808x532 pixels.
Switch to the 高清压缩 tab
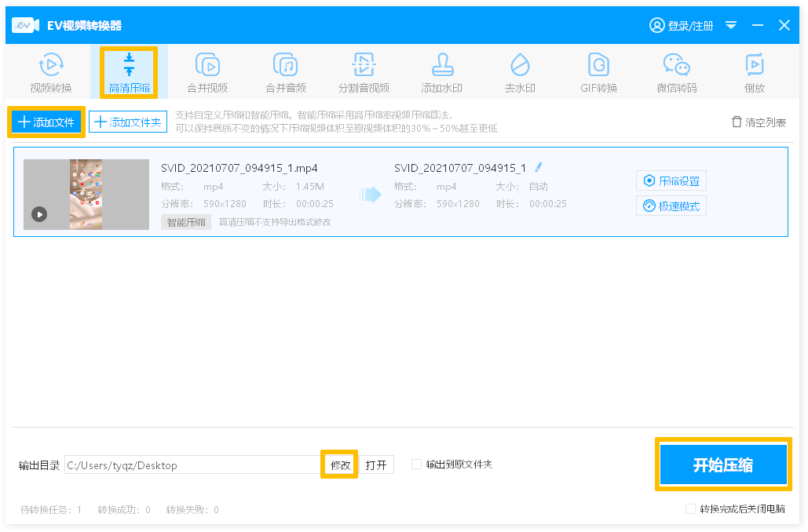(129, 72)
